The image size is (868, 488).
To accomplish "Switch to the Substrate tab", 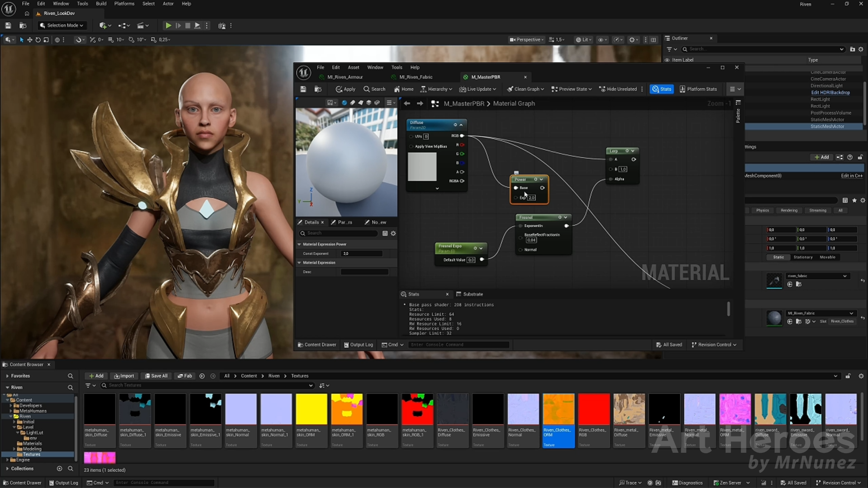I will tap(469, 294).
